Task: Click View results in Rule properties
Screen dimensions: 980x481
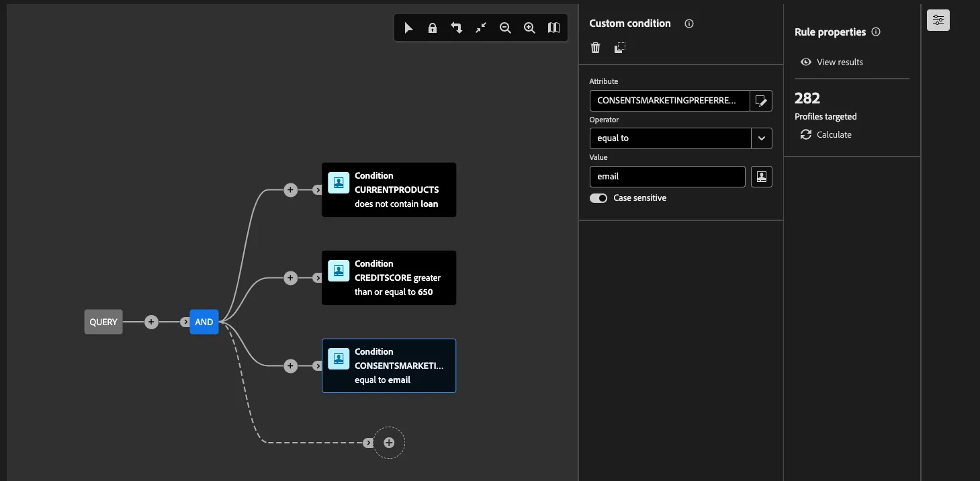Action: pos(832,62)
